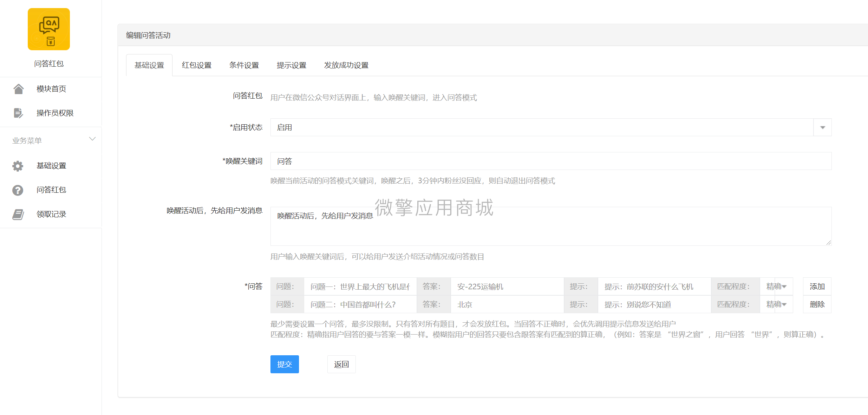Viewport: 868px width, 415px height.
Task: Edit the 问题一 question field
Action: pyautogui.click(x=360, y=286)
